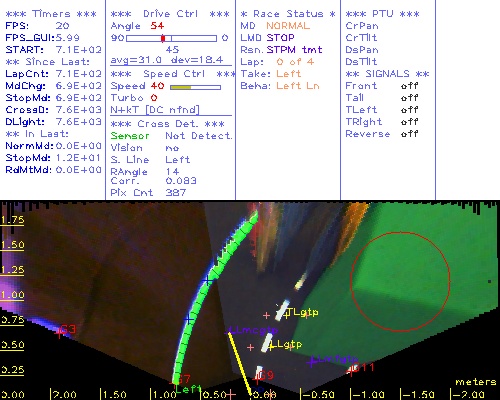Click the Speed control progress bar
Viewport: 500px width, 400px height.
click(195, 87)
